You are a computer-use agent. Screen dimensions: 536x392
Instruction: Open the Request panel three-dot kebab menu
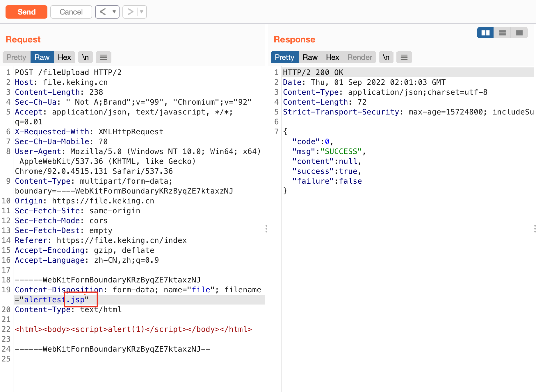point(266,229)
